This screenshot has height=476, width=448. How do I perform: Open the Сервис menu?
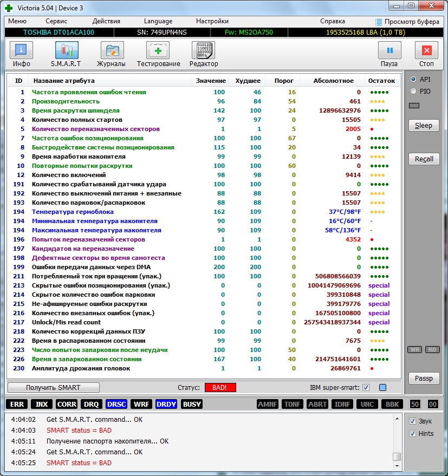(56, 21)
